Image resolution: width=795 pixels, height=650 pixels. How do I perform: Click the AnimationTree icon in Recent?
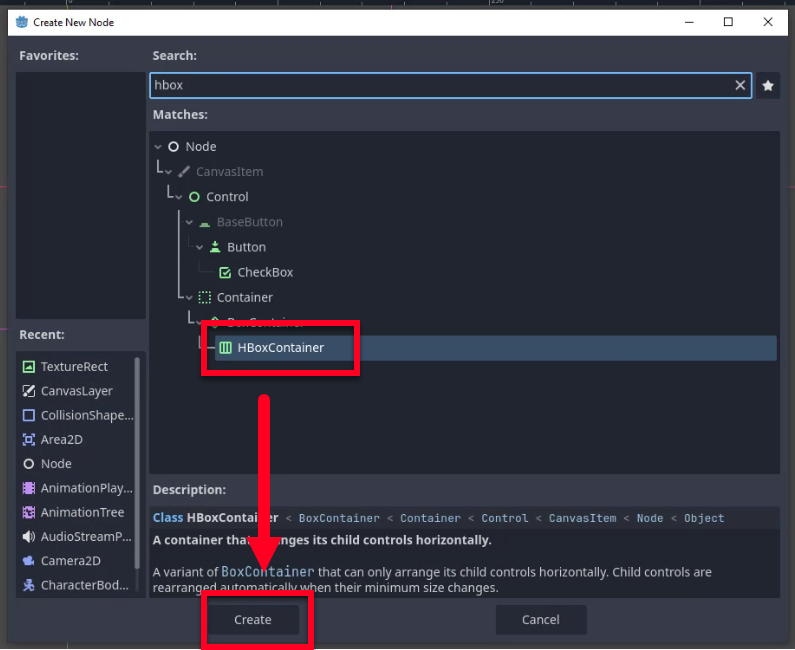(29, 513)
